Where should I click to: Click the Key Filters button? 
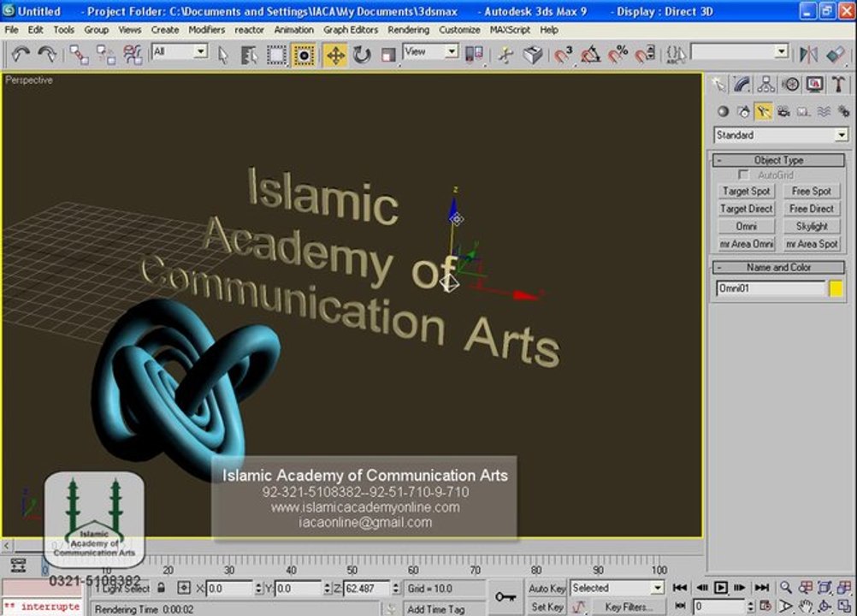pyautogui.click(x=628, y=607)
